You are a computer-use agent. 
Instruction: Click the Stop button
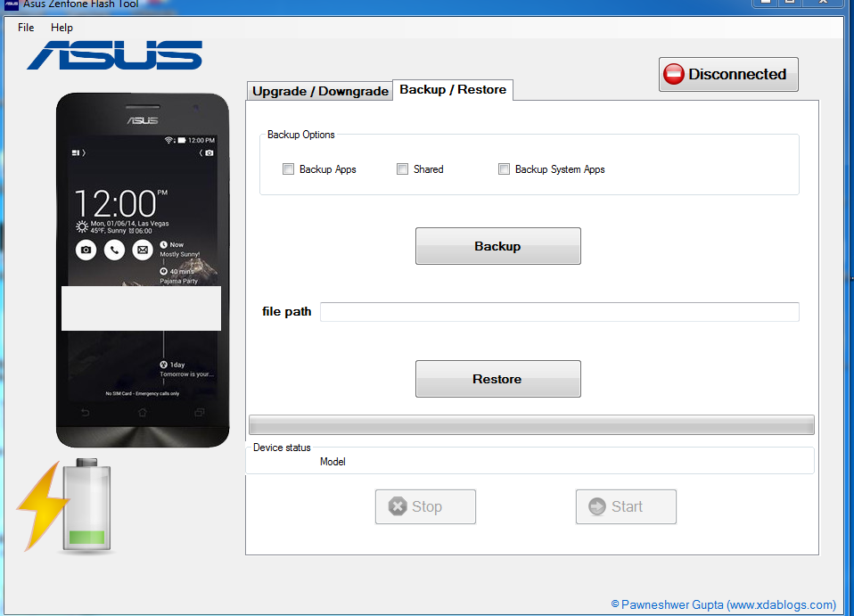coord(425,506)
